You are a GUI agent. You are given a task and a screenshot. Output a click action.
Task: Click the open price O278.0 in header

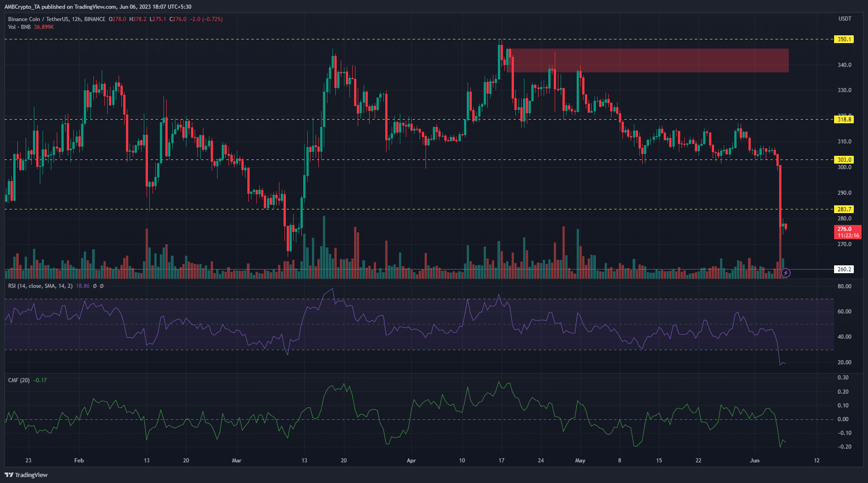117,19
